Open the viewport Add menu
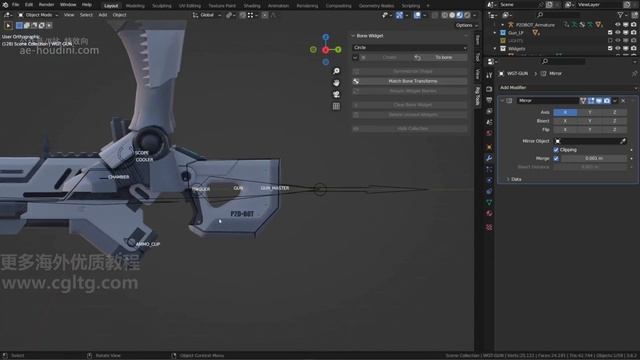Screen dimensions: 640x360 pos(103,15)
